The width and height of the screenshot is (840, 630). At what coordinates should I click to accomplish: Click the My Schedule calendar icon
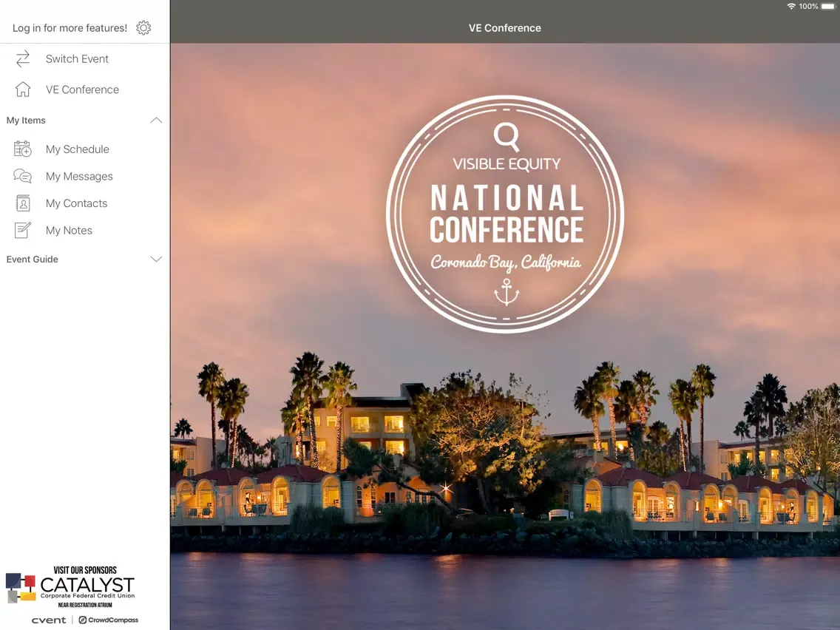click(x=22, y=149)
